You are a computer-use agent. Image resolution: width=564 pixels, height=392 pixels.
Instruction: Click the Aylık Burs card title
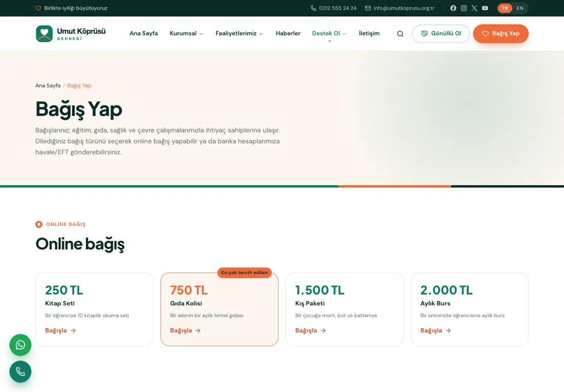[x=435, y=303]
